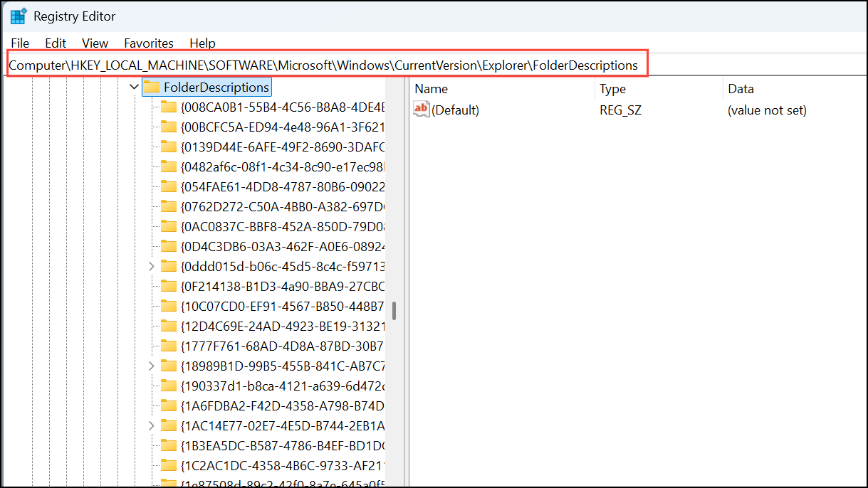Image resolution: width=868 pixels, height=488 pixels.
Task: Select the {0F214138-B1D3-4a90 key name
Action: 283,287
